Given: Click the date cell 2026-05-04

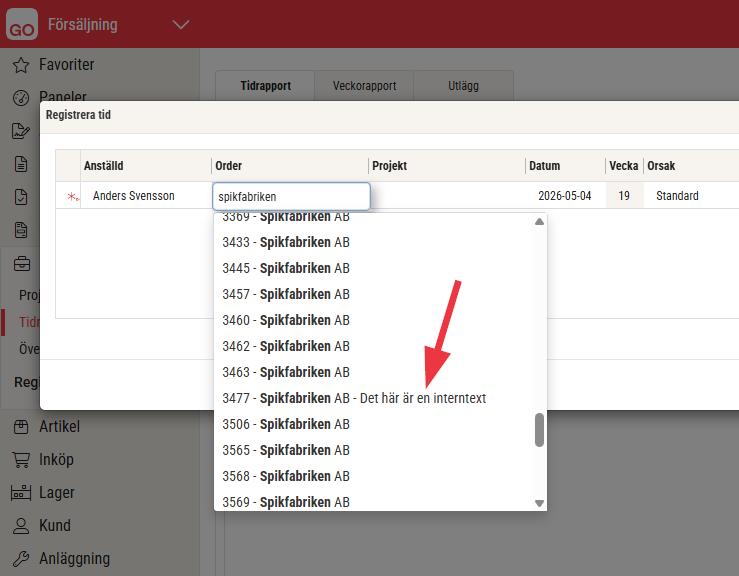Looking at the screenshot, I should tap(565, 196).
